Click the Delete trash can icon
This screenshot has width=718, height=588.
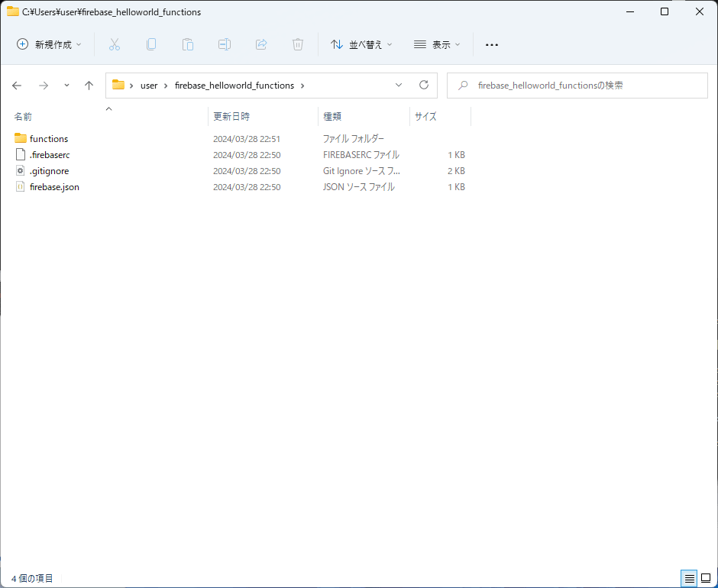pos(298,44)
